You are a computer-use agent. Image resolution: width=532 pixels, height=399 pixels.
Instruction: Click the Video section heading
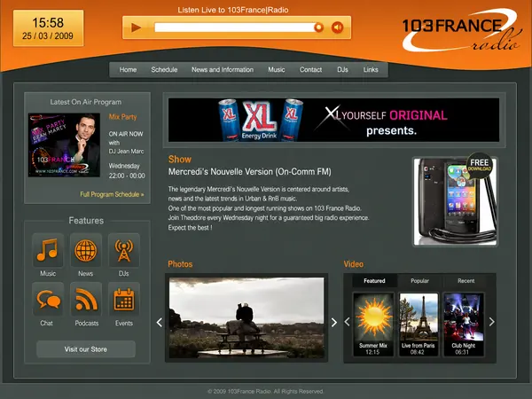pyautogui.click(x=354, y=264)
